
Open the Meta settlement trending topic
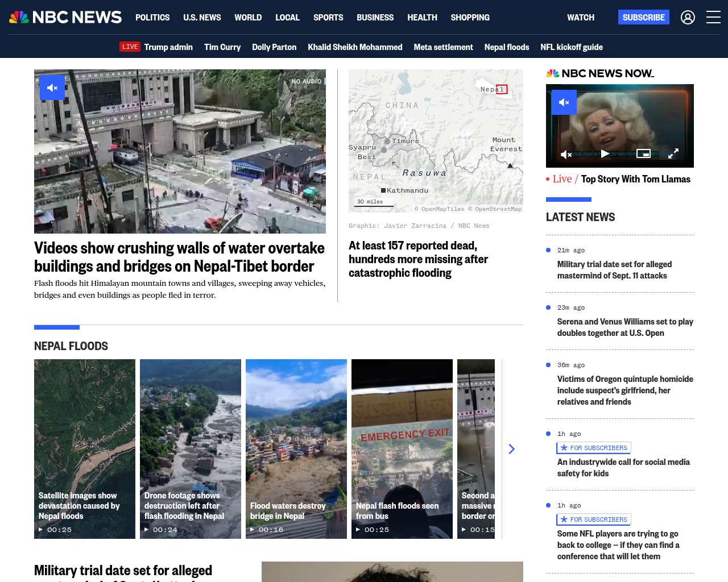tap(443, 47)
